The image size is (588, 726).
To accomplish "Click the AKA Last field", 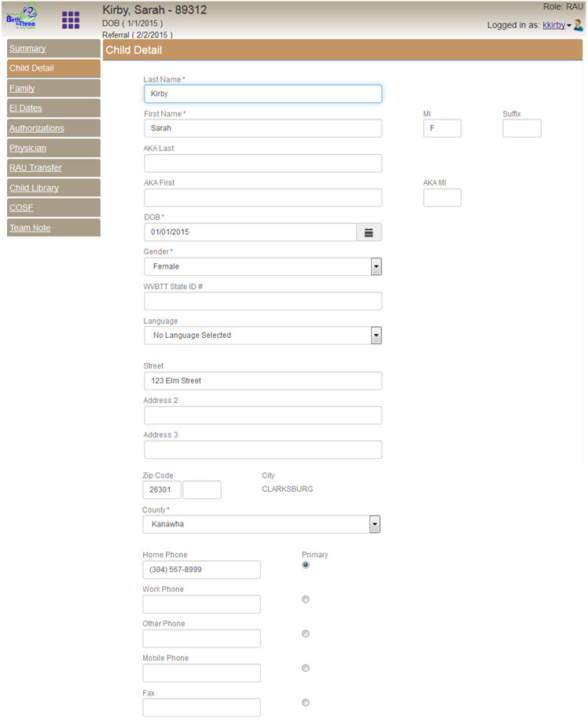I will point(263,163).
